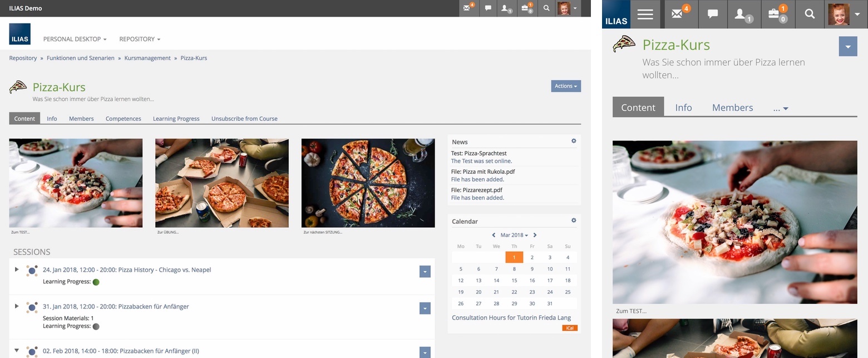The image size is (868, 358).
Task: Open mail icon in desktop top bar
Action: coord(468,8)
